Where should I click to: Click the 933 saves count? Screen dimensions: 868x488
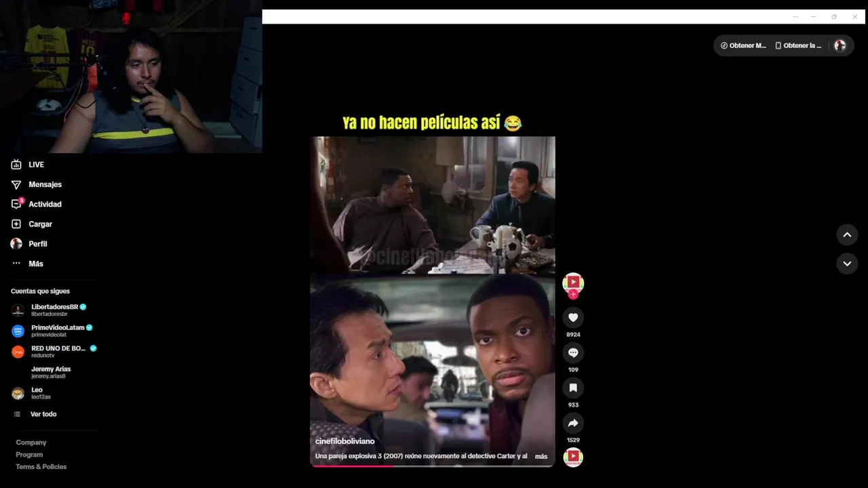(x=573, y=405)
